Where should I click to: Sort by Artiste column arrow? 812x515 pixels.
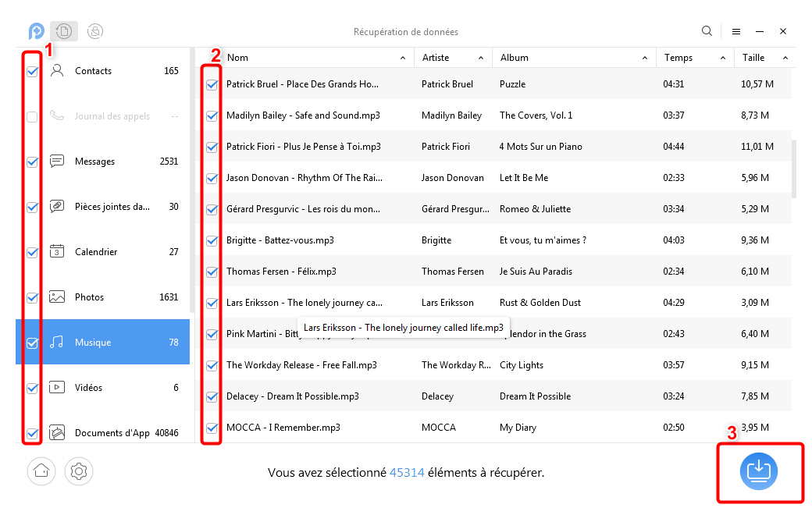[479, 58]
